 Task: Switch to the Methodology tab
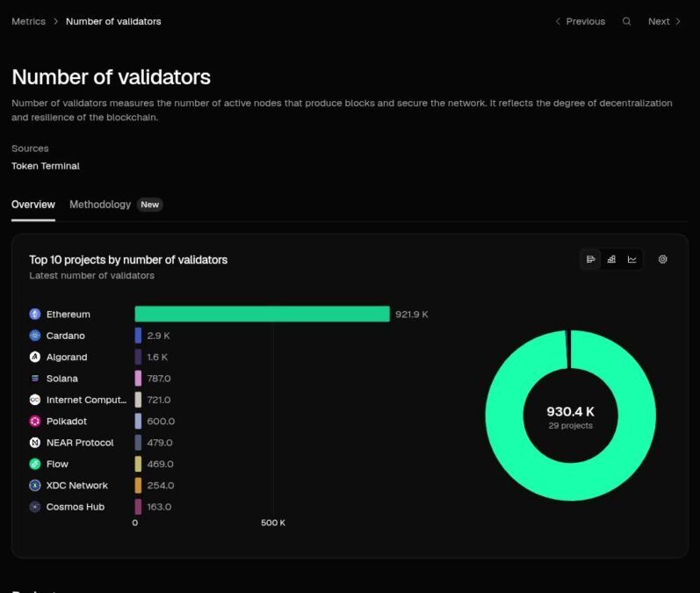tap(100, 205)
